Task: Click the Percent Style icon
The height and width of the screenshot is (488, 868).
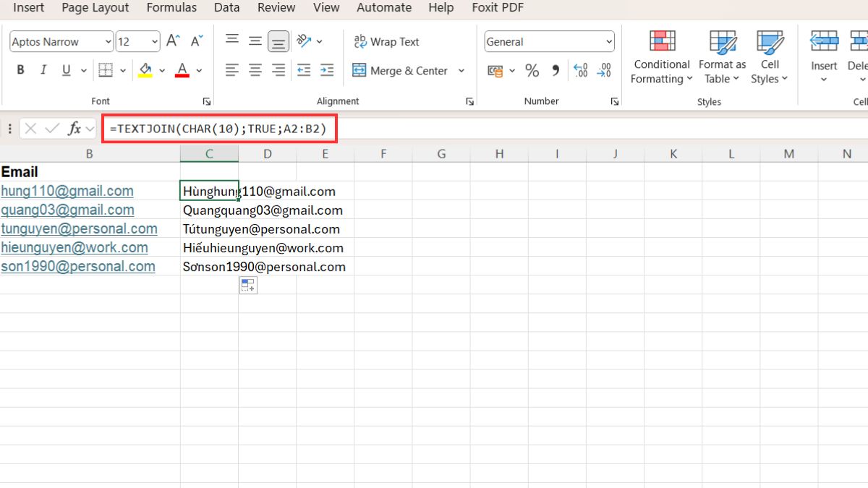Action: coord(532,71)
